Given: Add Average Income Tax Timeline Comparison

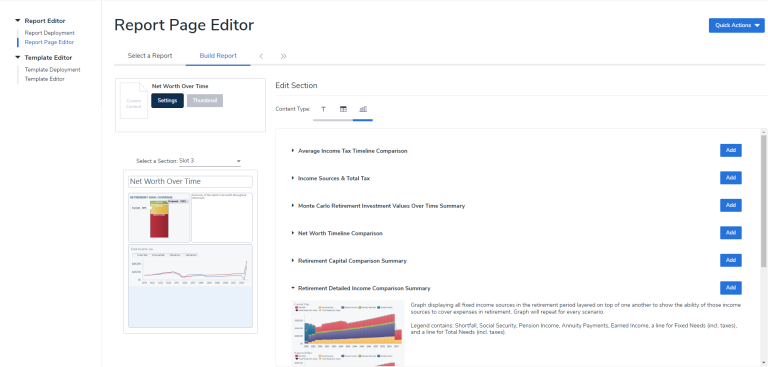Looking at the screenshot, I should (731, 150).
